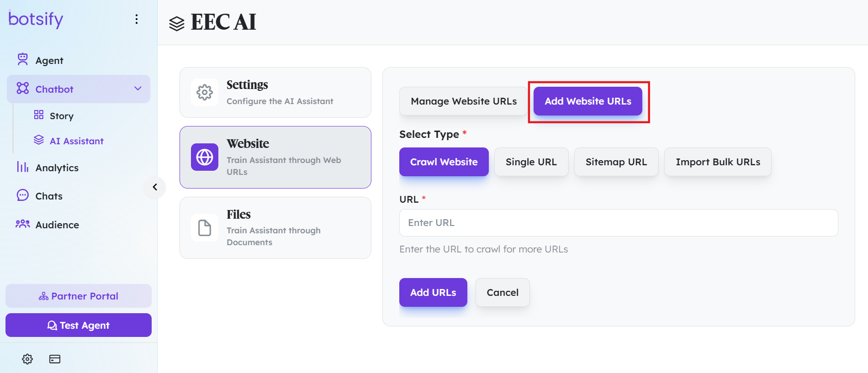Screen dimensions: 868x373
Task: Select the Sitemap URL type option
Action: coord(616,162)
